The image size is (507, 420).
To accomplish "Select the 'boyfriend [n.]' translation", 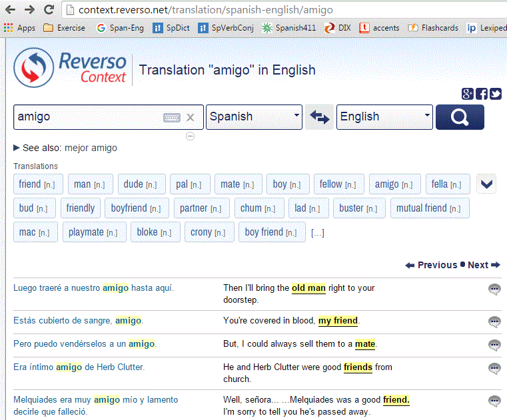I will pyautogui.click(x=137, y=208).
